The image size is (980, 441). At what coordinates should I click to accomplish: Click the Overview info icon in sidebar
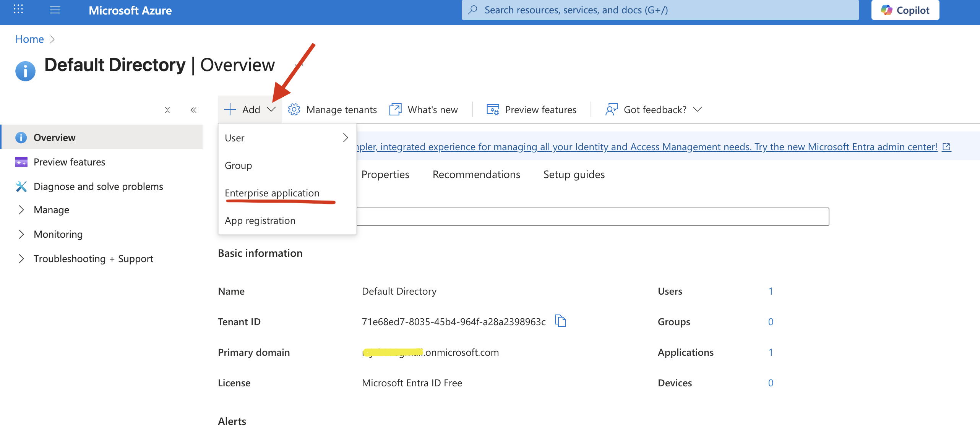(x=21, y=137)
